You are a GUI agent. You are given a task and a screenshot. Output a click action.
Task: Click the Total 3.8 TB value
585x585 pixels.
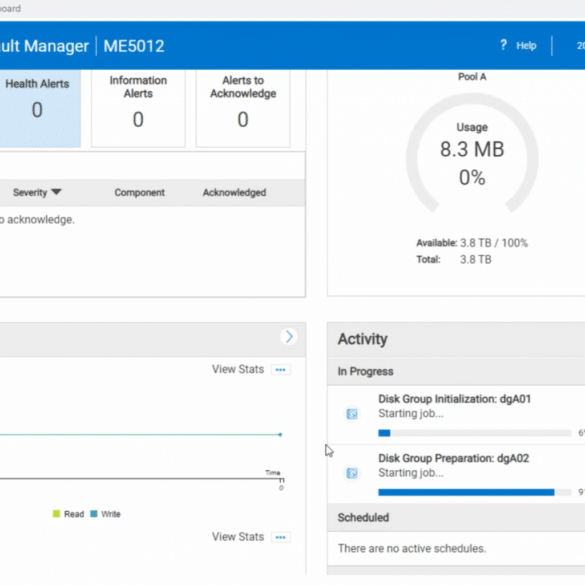tap(476, 259)
